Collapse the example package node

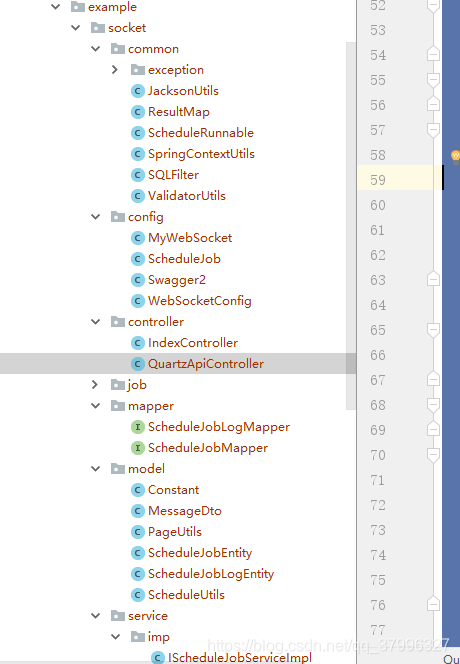(55, 7)
